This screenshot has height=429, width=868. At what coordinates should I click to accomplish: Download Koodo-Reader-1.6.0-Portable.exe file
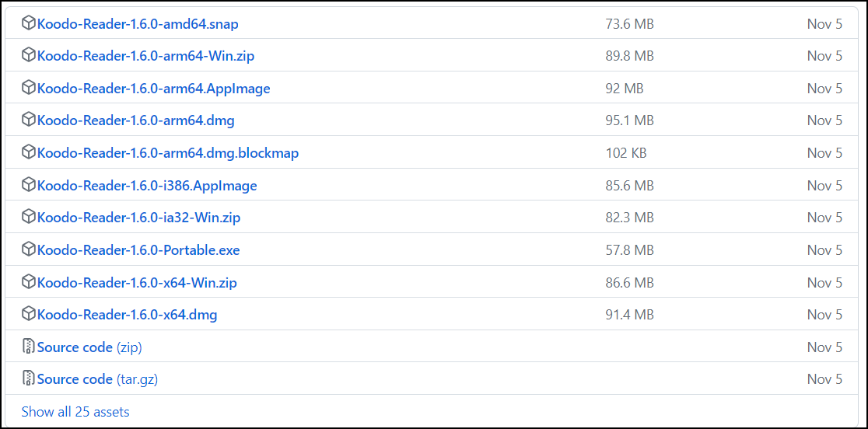tap(138, 250)
